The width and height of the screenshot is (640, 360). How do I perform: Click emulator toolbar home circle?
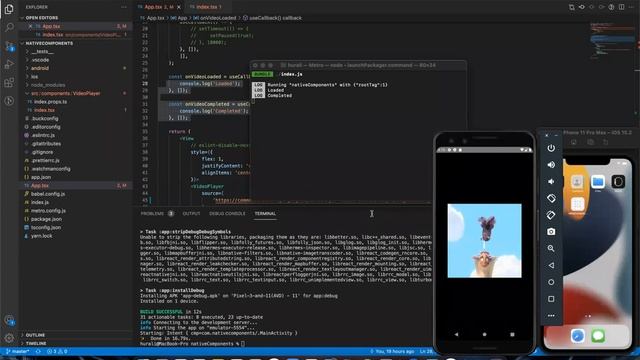click(x=551, y=282)
